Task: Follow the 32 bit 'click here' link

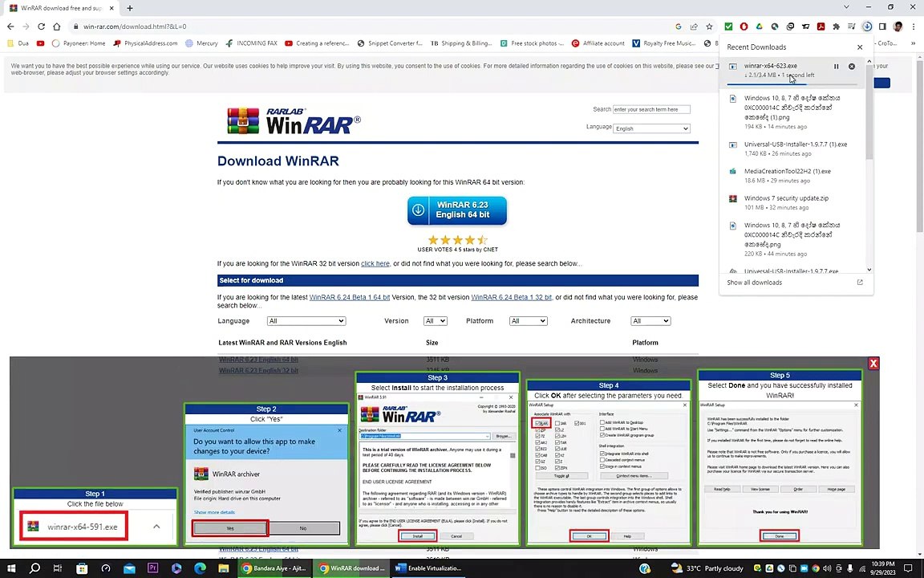Action: [375, 263]
